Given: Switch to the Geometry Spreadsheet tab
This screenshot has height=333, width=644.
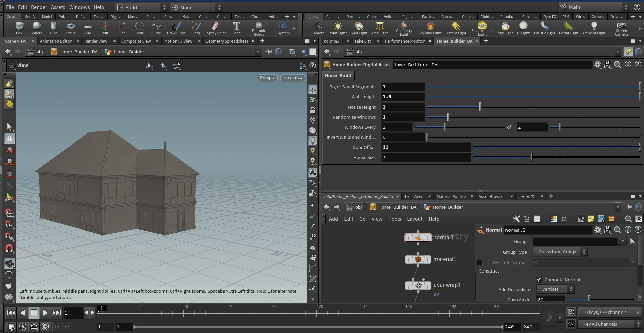Looking at the screenshot, I should pos(227,41).
